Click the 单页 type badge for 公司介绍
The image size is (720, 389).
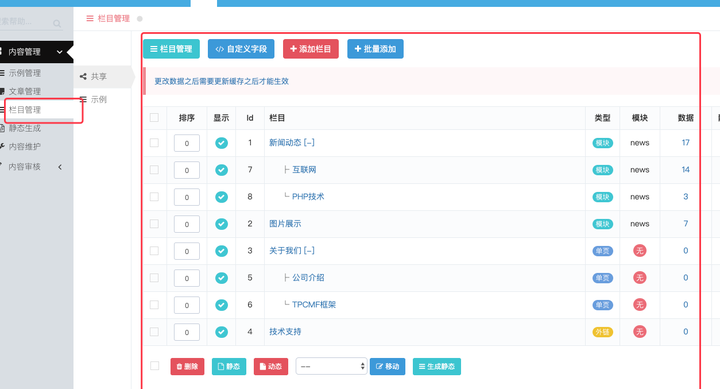pyautogui.click(x=602, y=278)
